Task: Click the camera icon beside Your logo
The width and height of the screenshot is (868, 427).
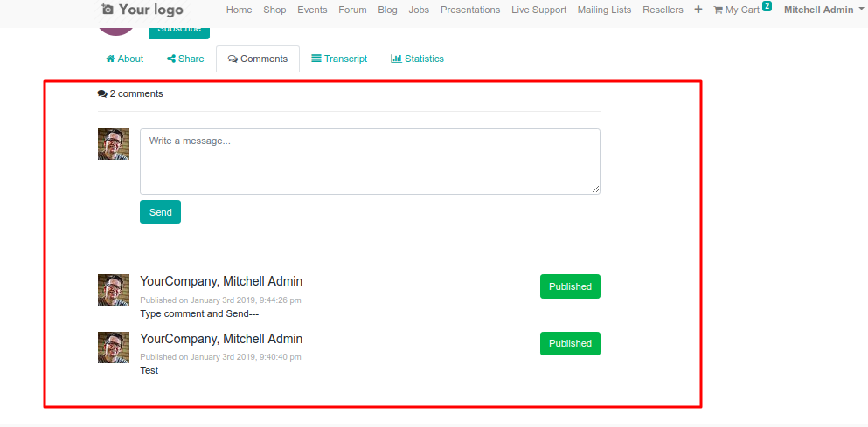Action: tap(108, 10)
